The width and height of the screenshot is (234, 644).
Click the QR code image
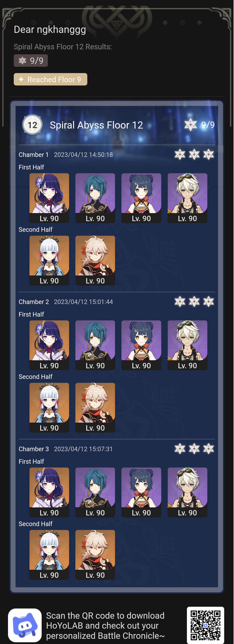(x=205, y=625)
